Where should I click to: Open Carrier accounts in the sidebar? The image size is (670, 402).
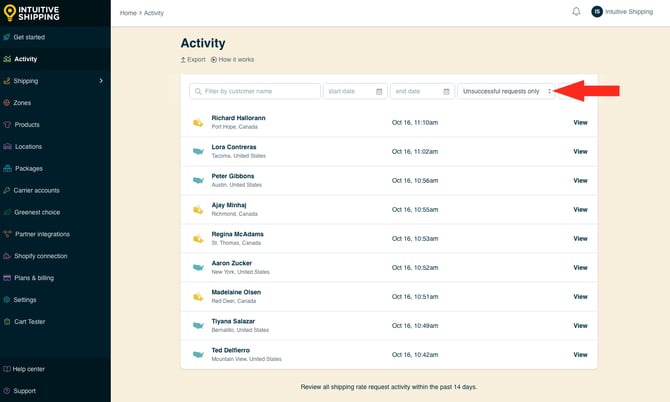pos(36,191)
